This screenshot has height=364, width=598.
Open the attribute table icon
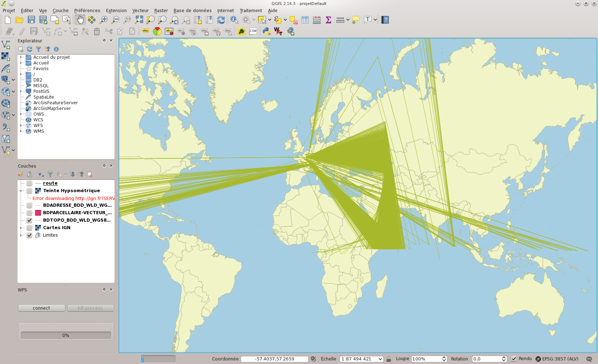coord(305,20)
